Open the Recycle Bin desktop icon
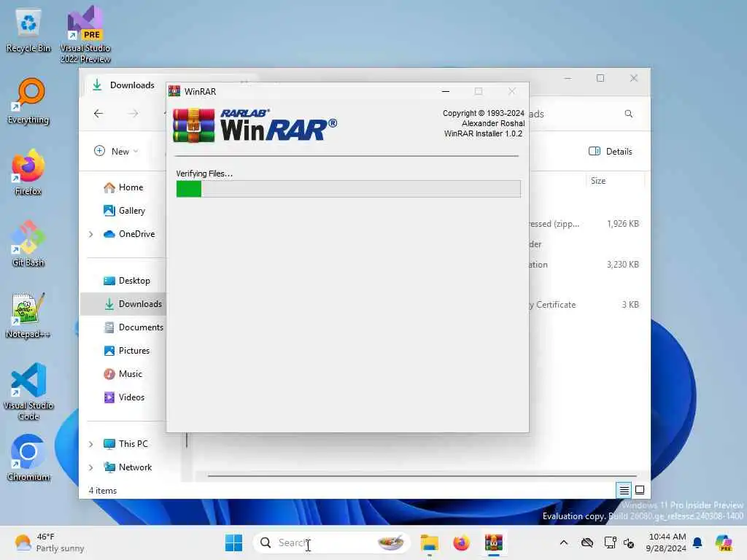The width and height of the screenshot is (747, 560). pyautogui.click(x=28, y=30)
